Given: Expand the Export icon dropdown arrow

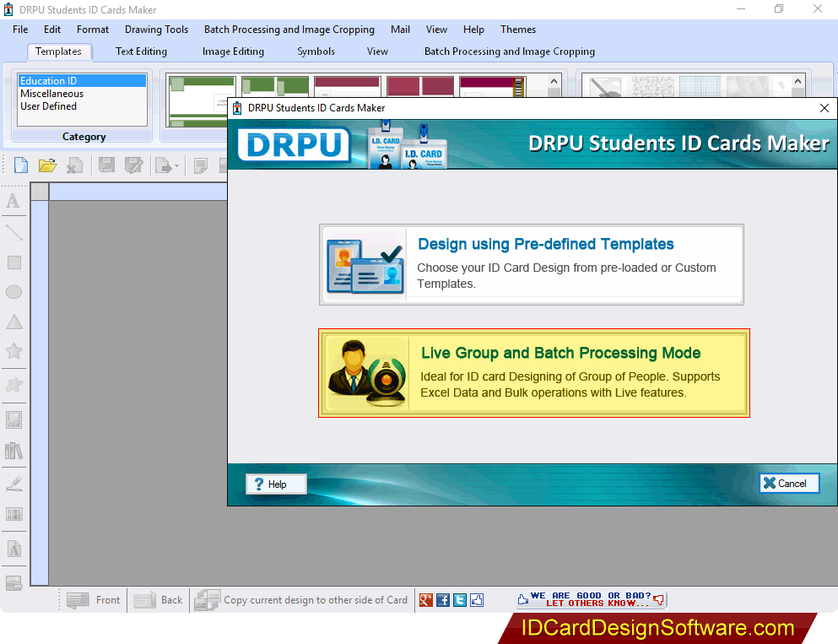Looking at the screenshot, I should coord(176,166).
